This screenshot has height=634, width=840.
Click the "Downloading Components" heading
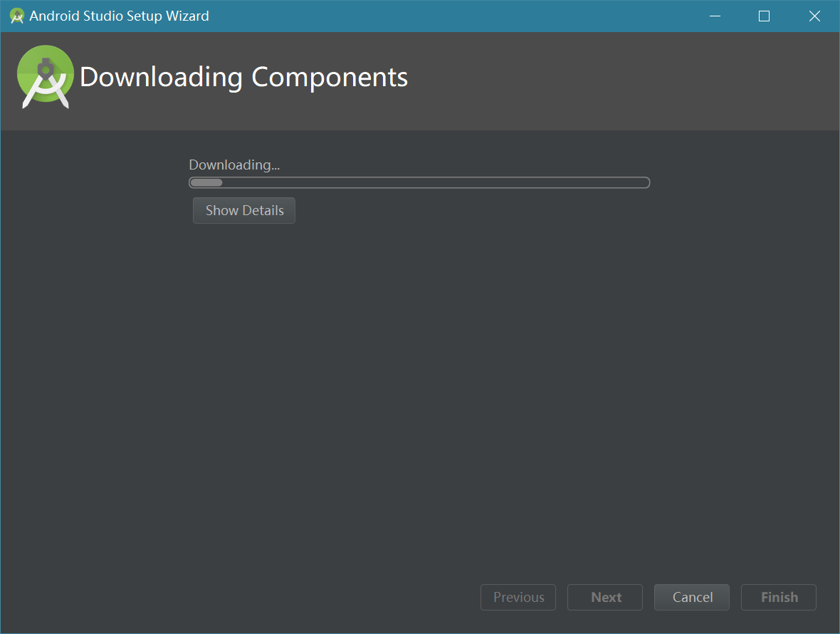coord(243,77)
